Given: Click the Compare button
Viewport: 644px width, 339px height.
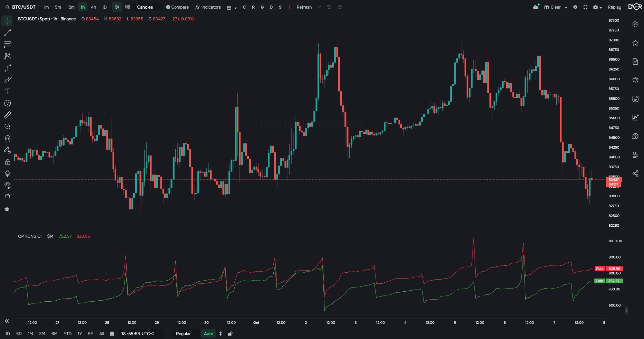Looking at the screenshot, I should point(177,7).
